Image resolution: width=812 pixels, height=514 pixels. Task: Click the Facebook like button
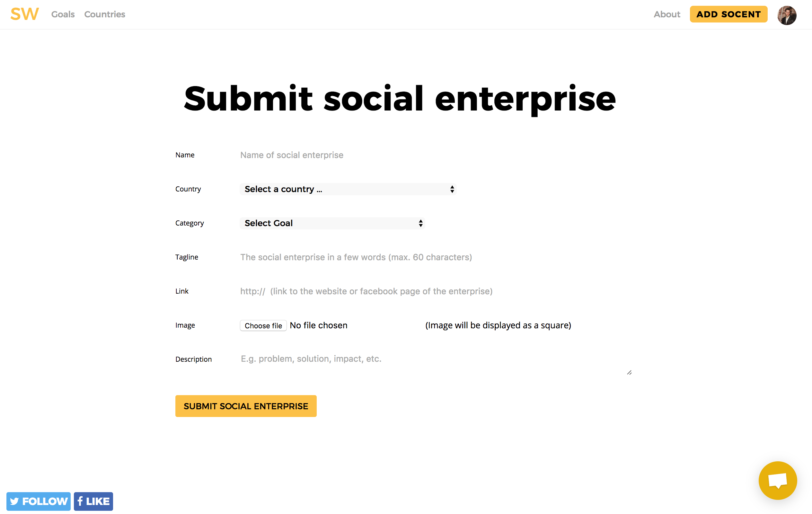[93, 501]
